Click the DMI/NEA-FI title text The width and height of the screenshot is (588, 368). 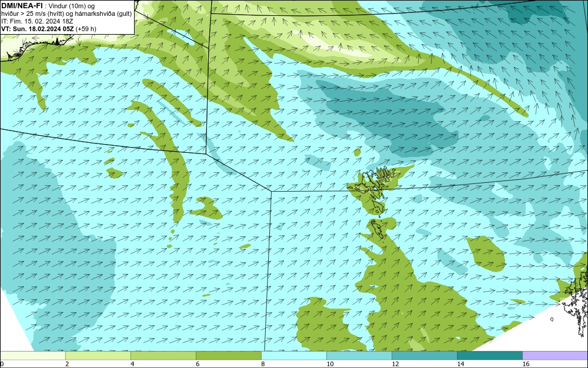pyautogui.click(x=22, y=5)
